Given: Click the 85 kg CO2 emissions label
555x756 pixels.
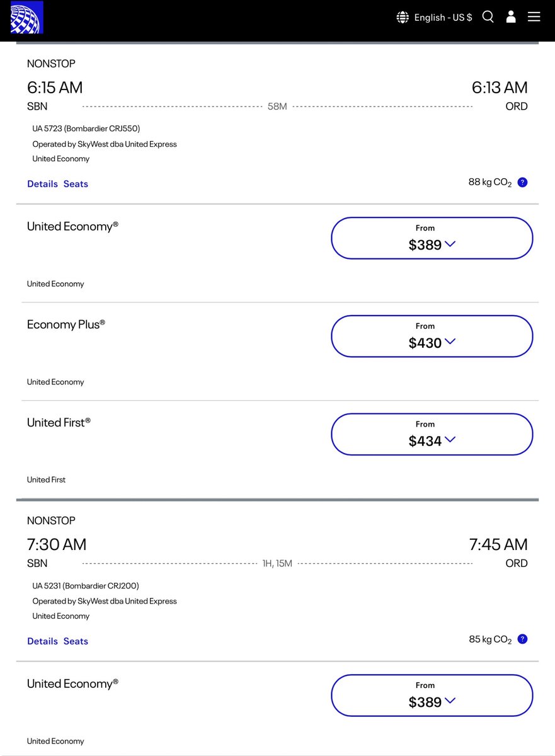Looking at the screenshot, I should pyautogui.click(x=489, y=640).
